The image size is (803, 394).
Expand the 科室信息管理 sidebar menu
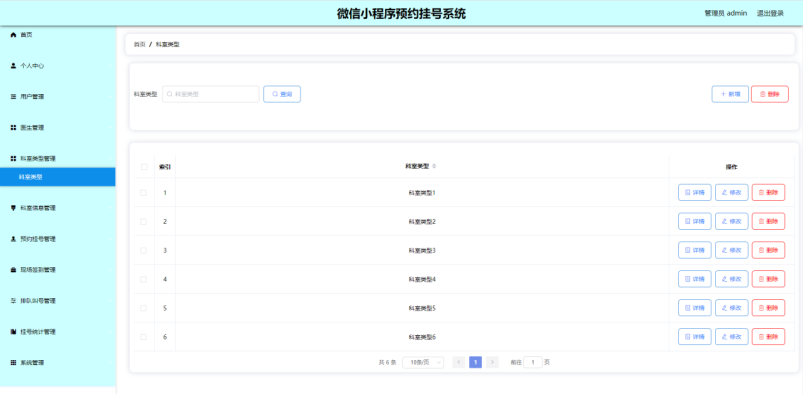pyautogui.click(x=58, y=208)
